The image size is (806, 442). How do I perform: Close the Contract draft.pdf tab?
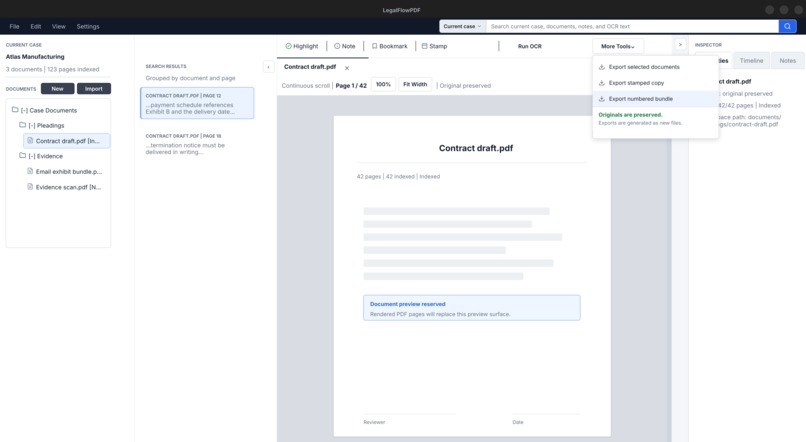(x=347, y=68)
